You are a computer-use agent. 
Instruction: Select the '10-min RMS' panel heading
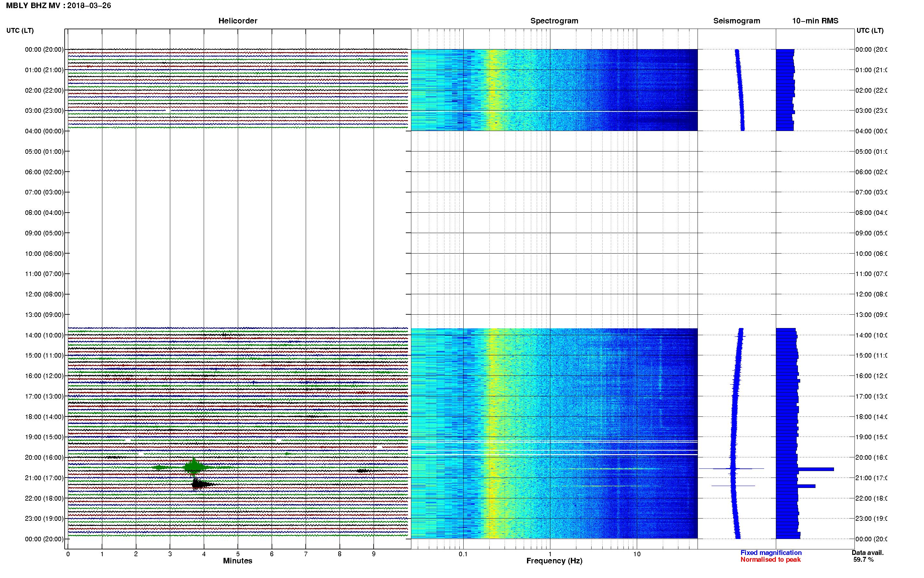(815, 21)
